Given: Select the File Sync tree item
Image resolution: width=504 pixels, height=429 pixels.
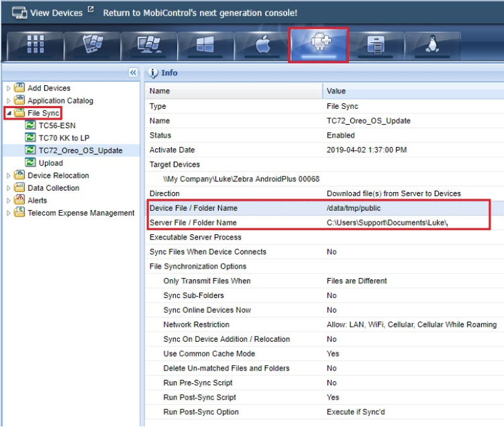Looking at the screenshot, I should coord(44,113).
